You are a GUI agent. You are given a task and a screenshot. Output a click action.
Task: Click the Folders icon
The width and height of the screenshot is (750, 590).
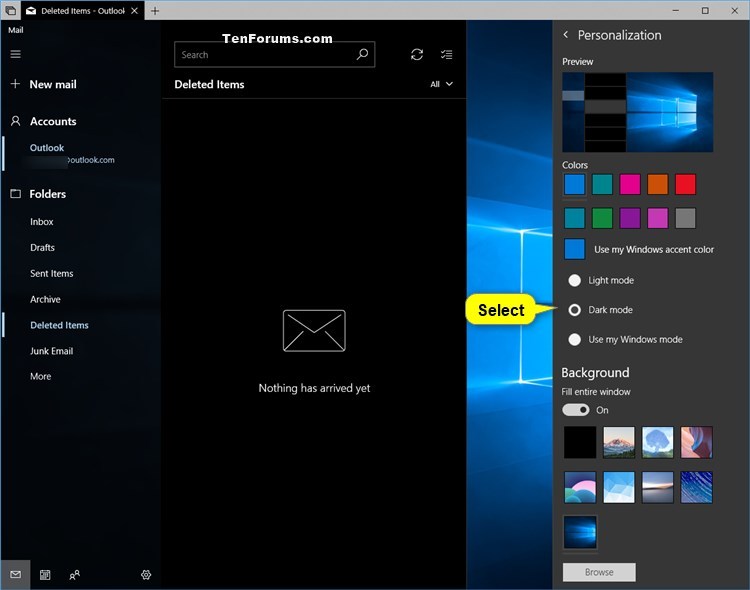click(x=15, y=194)
